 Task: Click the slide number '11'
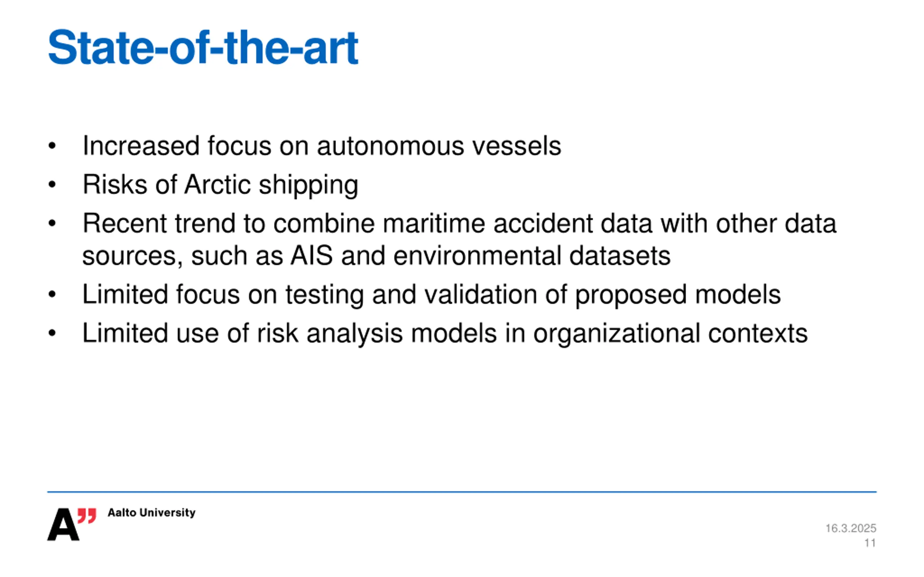coord(870,543)
